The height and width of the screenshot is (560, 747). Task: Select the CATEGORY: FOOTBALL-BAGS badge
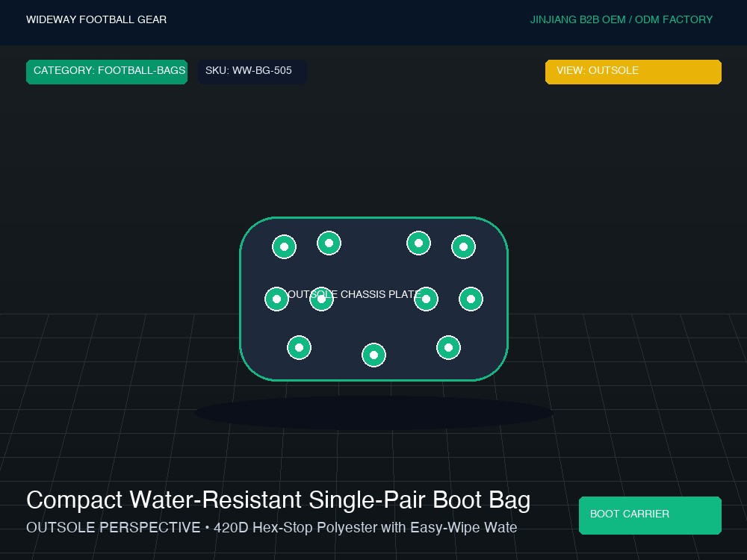[x=107, y=72]
